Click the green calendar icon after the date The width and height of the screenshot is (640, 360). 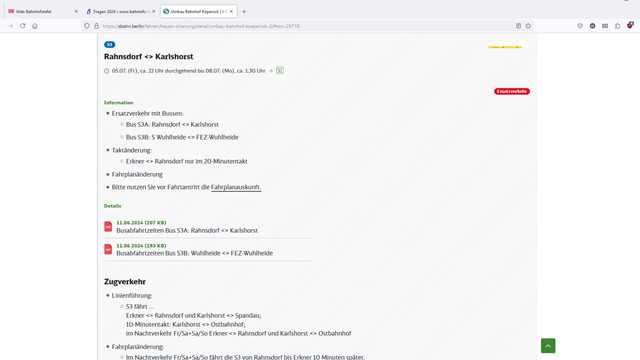(280, 71)
